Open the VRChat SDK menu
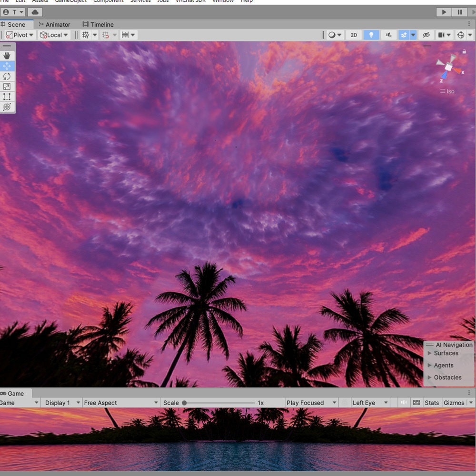 [x=190, y=1]
